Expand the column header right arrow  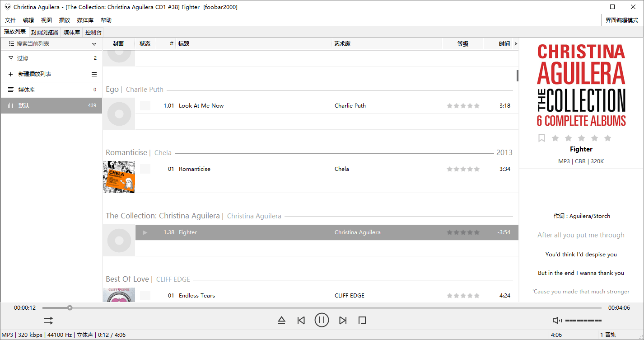click(516, 44)
